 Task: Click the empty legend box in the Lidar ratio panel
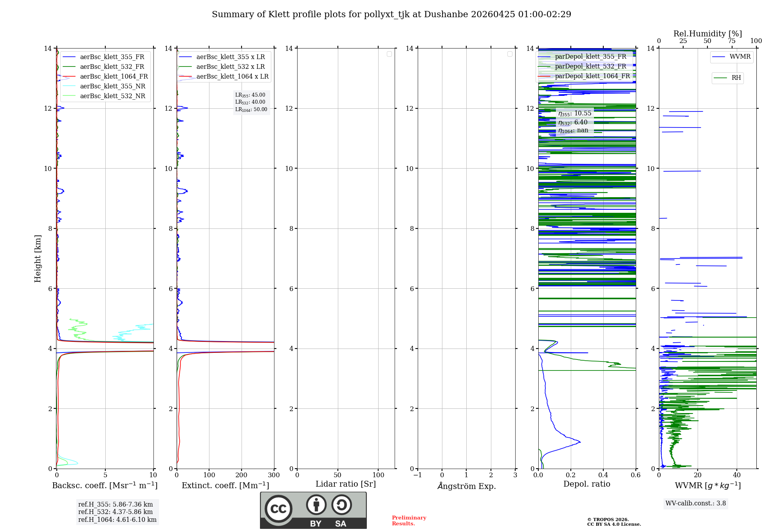(389, 54)
